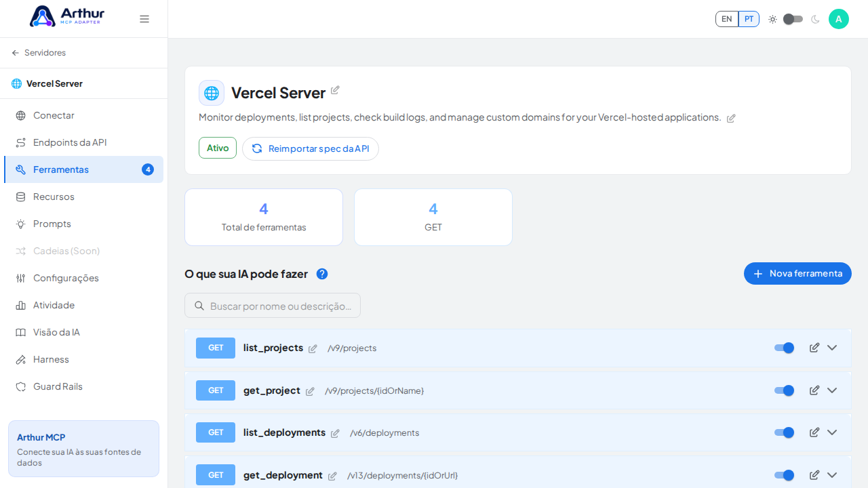868x488 pixels.
Task: Switch language to EN
Action: [727, 19]
